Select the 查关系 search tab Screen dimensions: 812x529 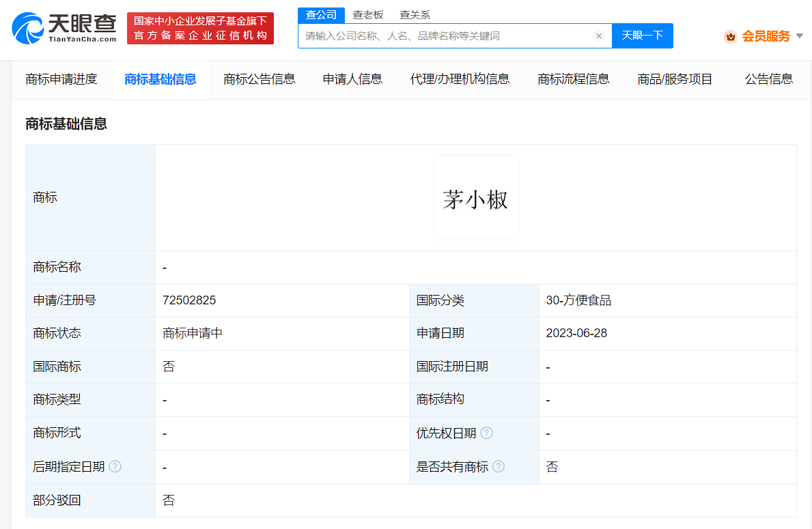point(415,15)
